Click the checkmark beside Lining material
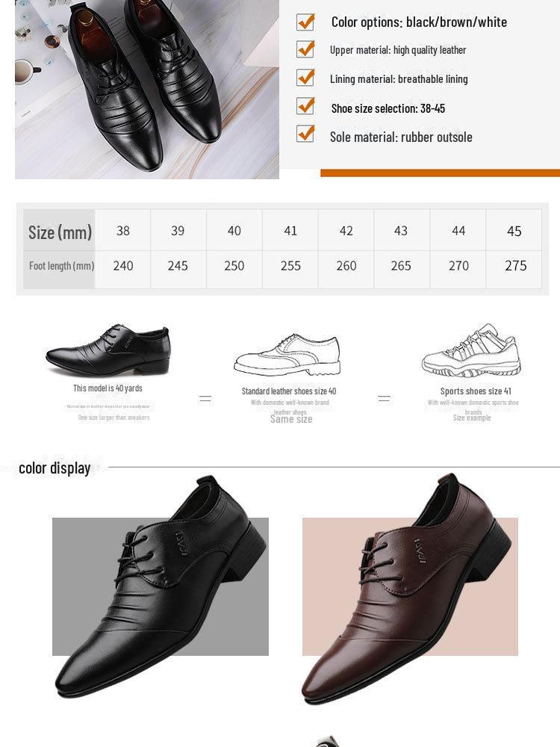The image size is (560, 747). coord(305,77)
